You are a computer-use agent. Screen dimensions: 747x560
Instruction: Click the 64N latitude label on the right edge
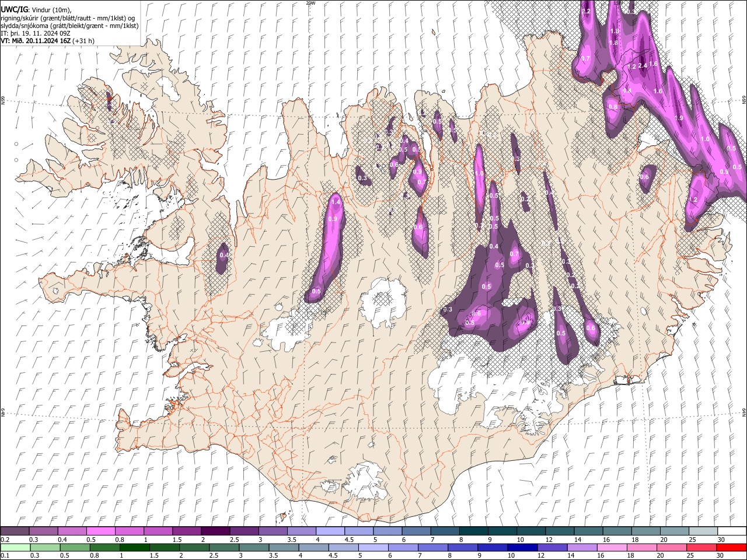point(744,411)
